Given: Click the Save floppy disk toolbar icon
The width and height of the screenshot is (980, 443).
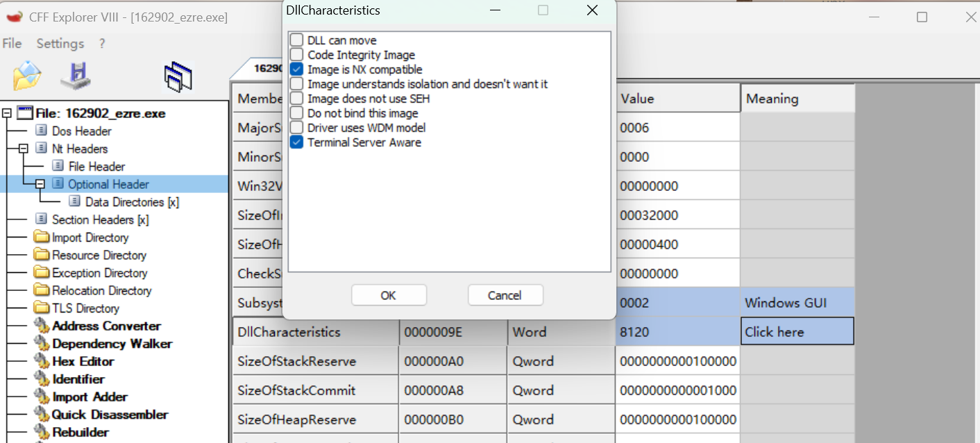Looking at the screenshot, I should tap(76, 76).
